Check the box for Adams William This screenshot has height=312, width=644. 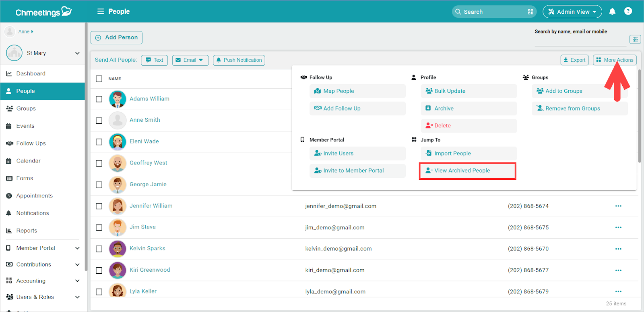[x=99, y=99]
